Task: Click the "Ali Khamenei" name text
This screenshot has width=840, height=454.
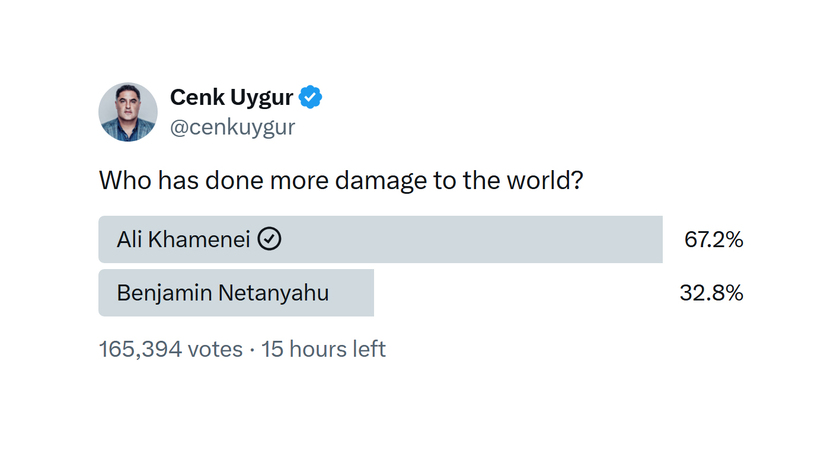Action: pyautogui.click(x=184, y=240)
